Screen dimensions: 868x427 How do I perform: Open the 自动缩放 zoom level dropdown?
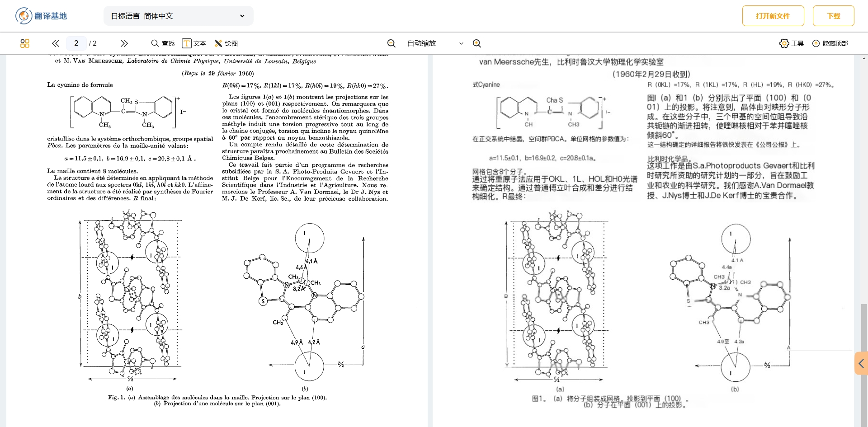click(435, 43)
